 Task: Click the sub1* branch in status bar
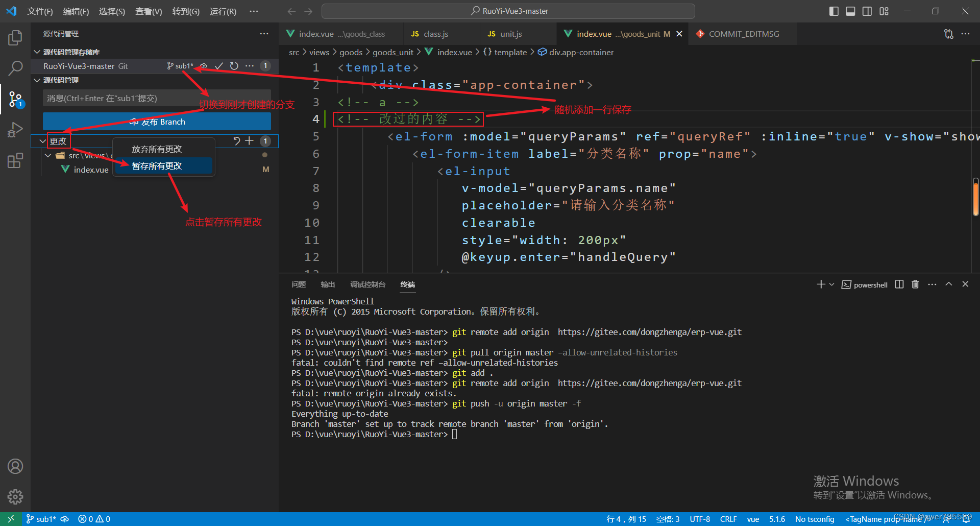[x=41, y=519]
